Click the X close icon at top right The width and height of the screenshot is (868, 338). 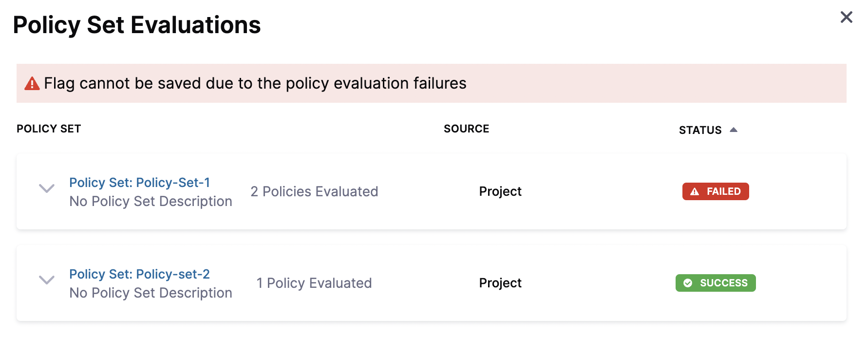click(846, 17)
